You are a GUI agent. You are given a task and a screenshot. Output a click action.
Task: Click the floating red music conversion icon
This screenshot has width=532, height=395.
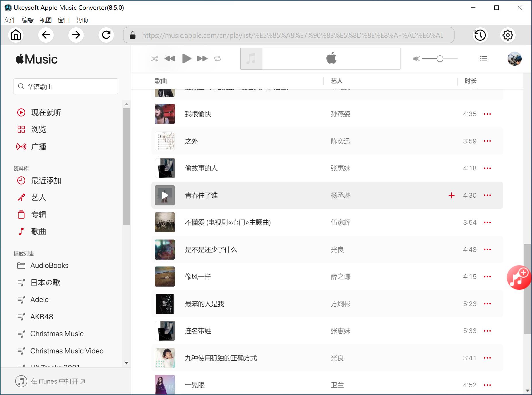[x=519, y=278]
